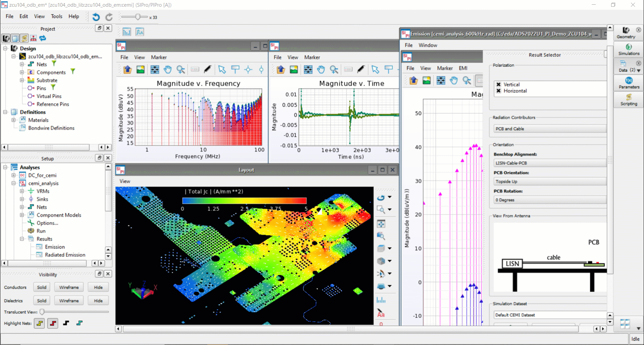Click the home view icon in Time plot
This screenshot has width=644, height=345.
point(281,70)
